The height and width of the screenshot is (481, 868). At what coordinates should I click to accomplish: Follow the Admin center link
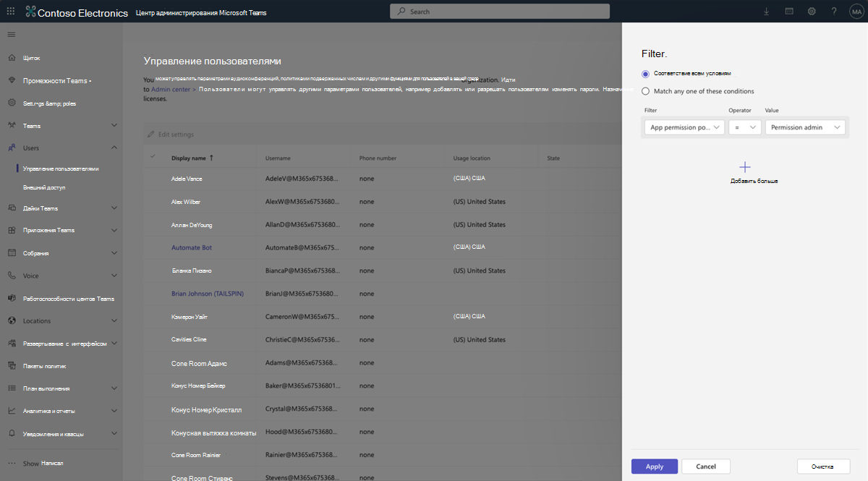pyautogui.click(x=171, y=89)
